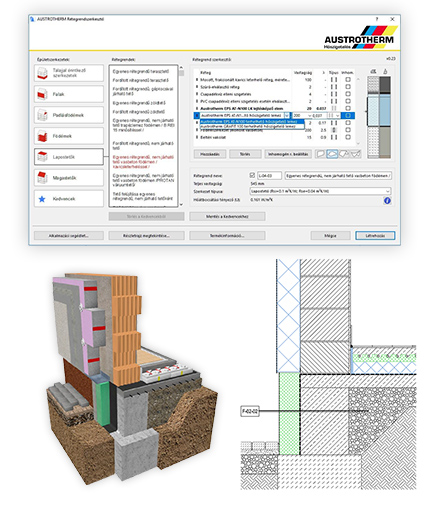
Task: Expand the Szerkezet típusa dropdown
Action: tap(320, 191)
